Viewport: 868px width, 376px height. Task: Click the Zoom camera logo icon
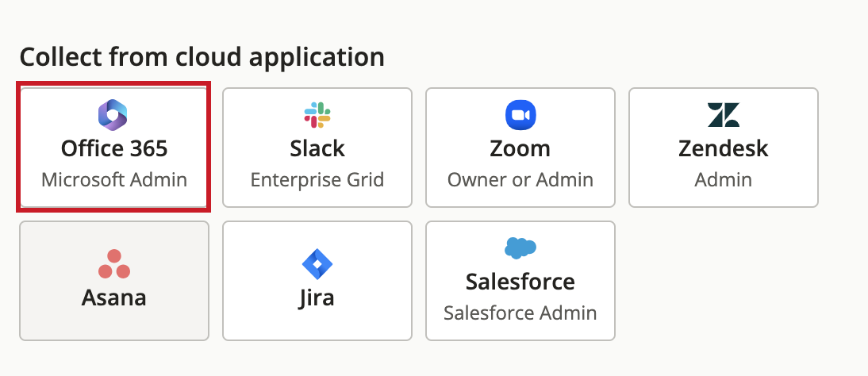520,115
